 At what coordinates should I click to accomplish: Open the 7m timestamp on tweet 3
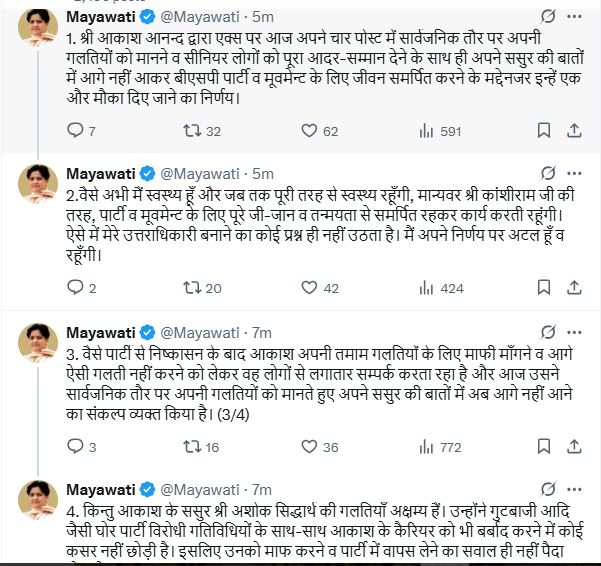[x=262, y=332]
